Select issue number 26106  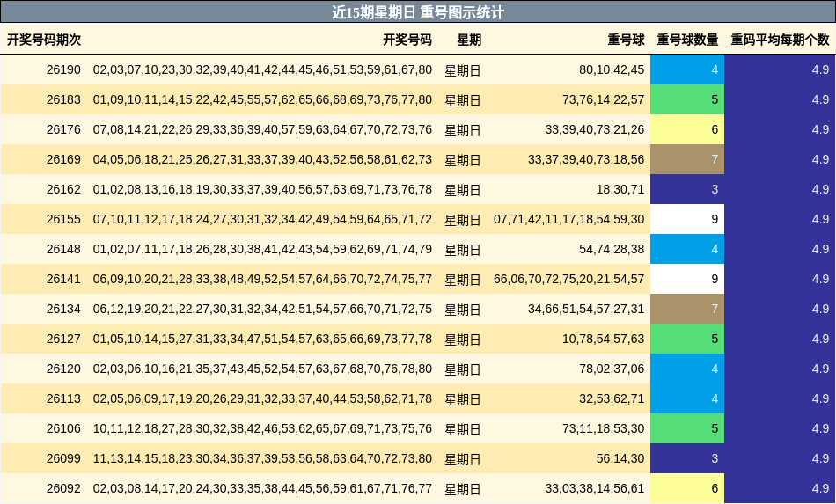(63, 428)
